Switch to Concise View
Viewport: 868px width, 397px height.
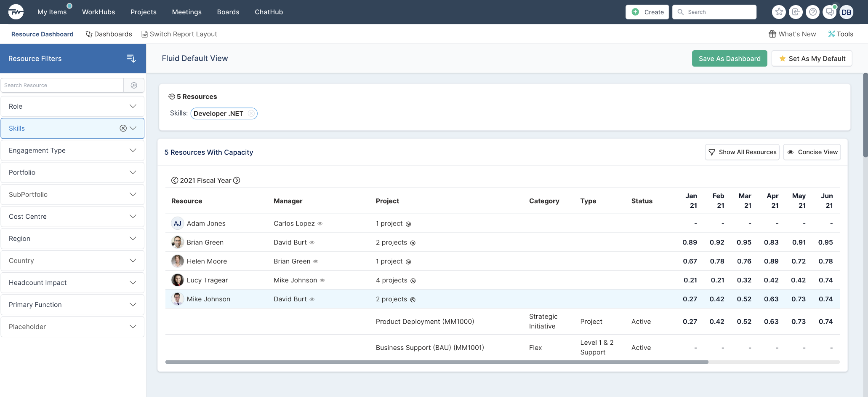pos(812,152)
